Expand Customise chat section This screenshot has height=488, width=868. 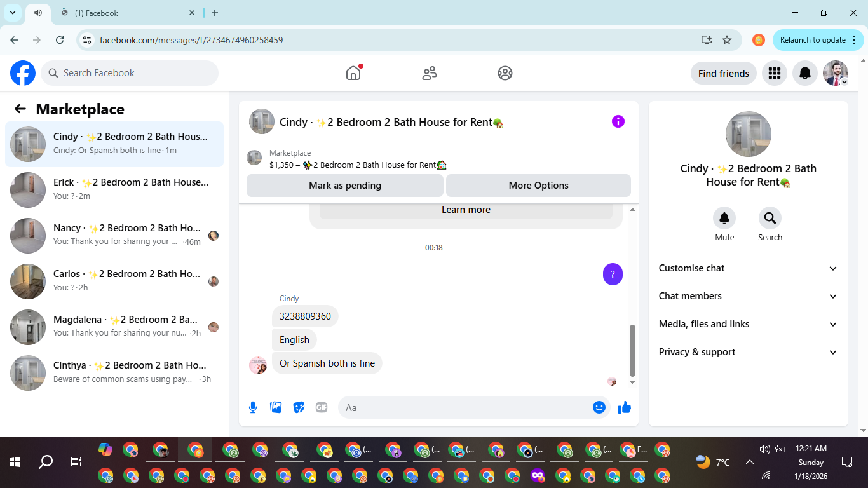pyautogui.click(x=749, y=268)
